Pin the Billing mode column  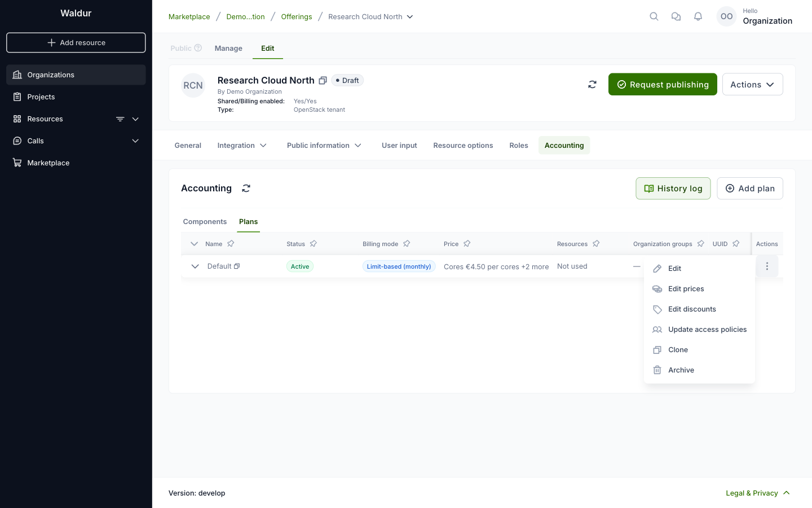click(x=407, y=244)
